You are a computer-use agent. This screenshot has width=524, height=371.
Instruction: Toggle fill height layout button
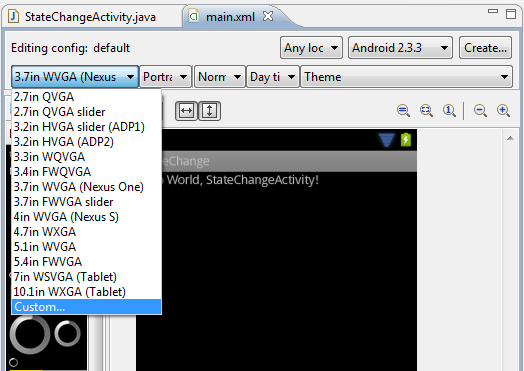(x=210, y=111)
